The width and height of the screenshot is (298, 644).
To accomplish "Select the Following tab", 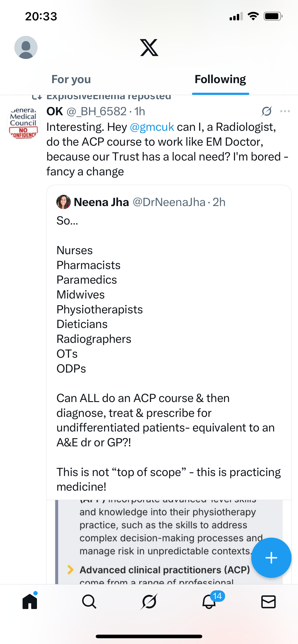I will tap(220, 79).
